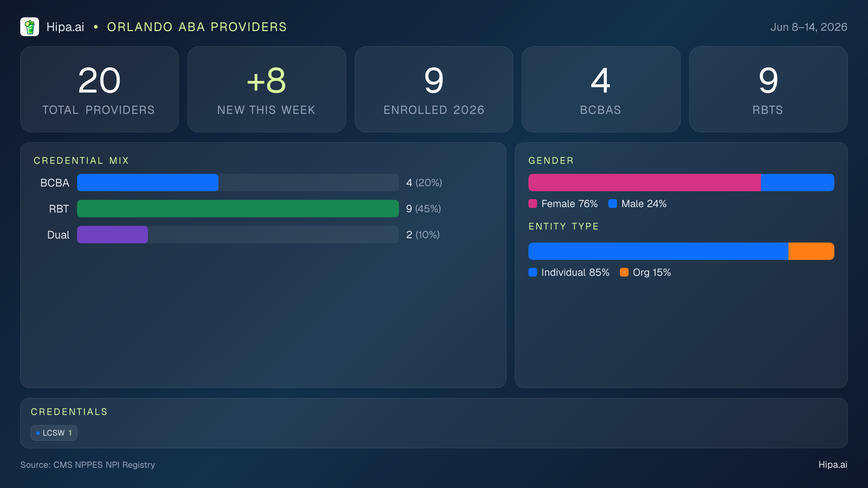Click the pink Female legend swatch
868x488 pixels.
[533, 204]
